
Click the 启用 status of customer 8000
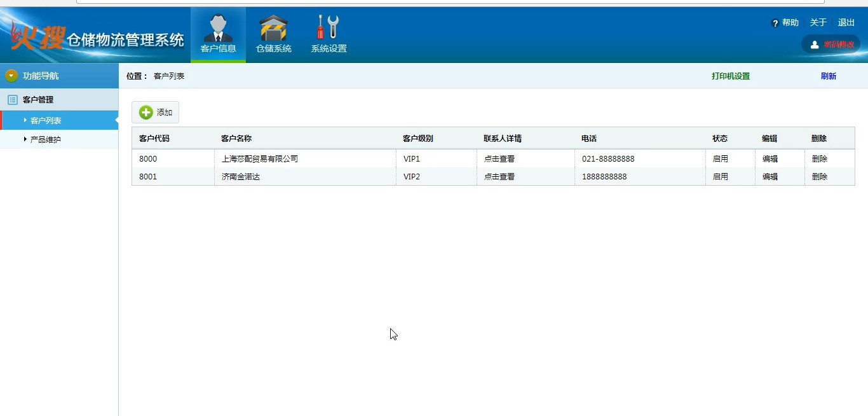coord(720,159)
